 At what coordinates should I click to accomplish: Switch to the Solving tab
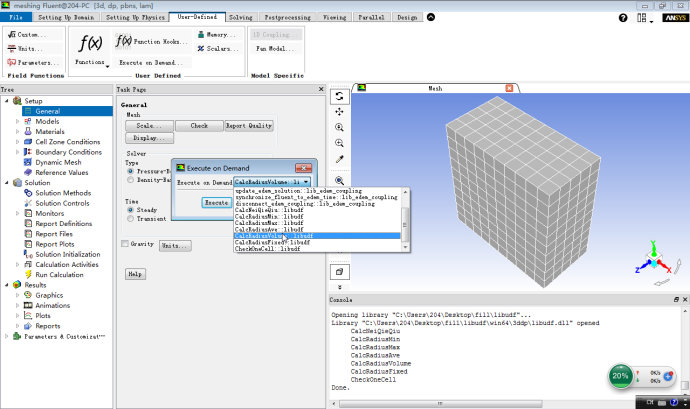(x=241, y=17)
